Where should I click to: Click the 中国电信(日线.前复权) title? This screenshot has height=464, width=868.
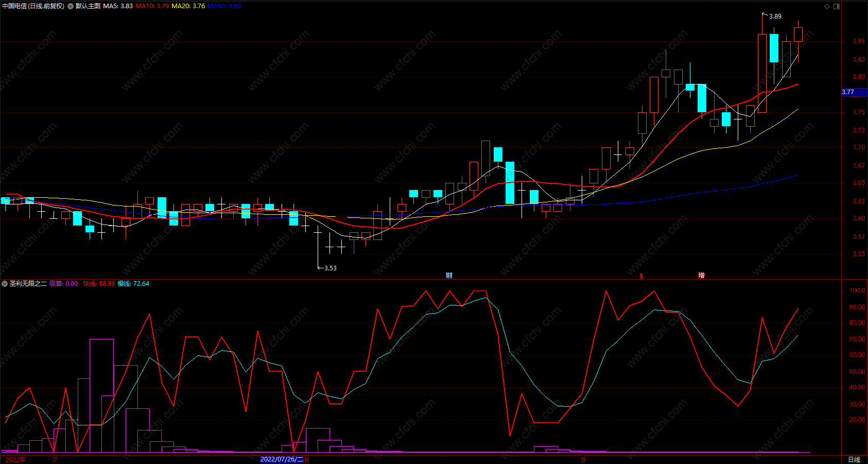(x=33, y=6)
